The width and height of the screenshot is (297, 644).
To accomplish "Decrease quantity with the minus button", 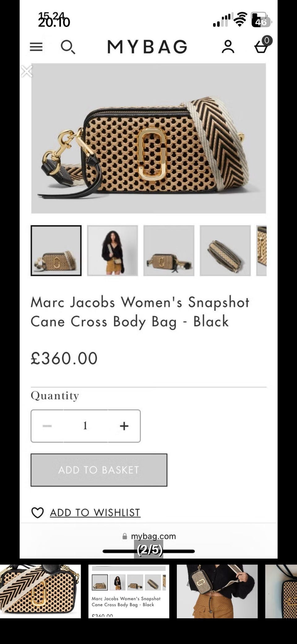I will (x=47, y=426).
